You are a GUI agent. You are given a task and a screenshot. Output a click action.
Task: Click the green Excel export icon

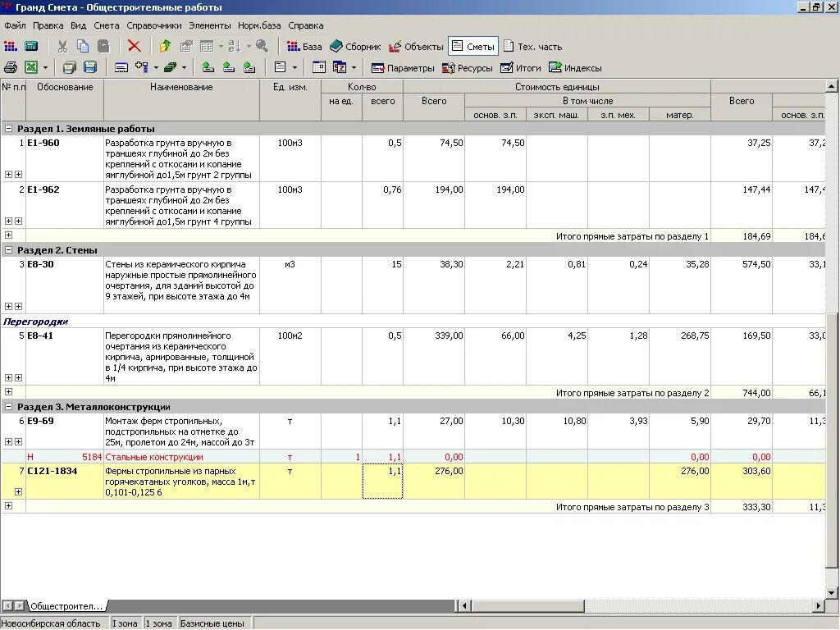(32, 67)
